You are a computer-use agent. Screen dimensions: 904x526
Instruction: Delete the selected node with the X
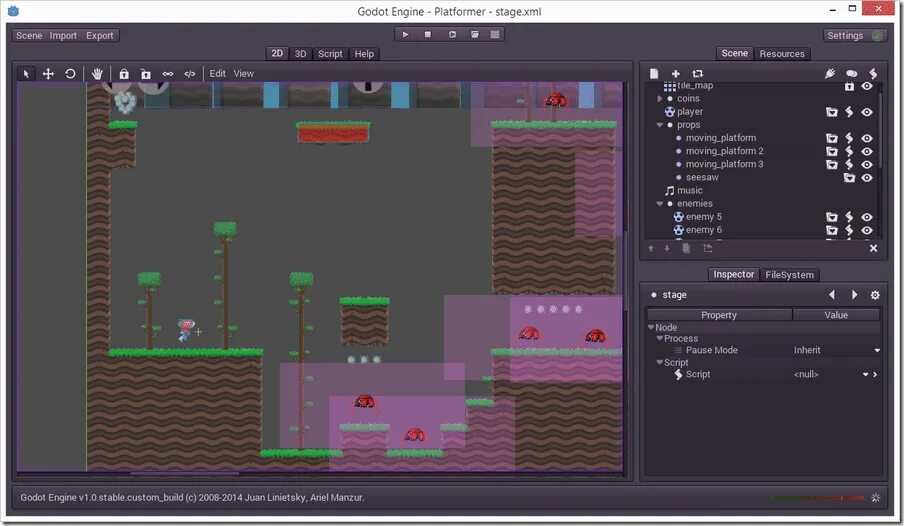[x=873, y=249]
